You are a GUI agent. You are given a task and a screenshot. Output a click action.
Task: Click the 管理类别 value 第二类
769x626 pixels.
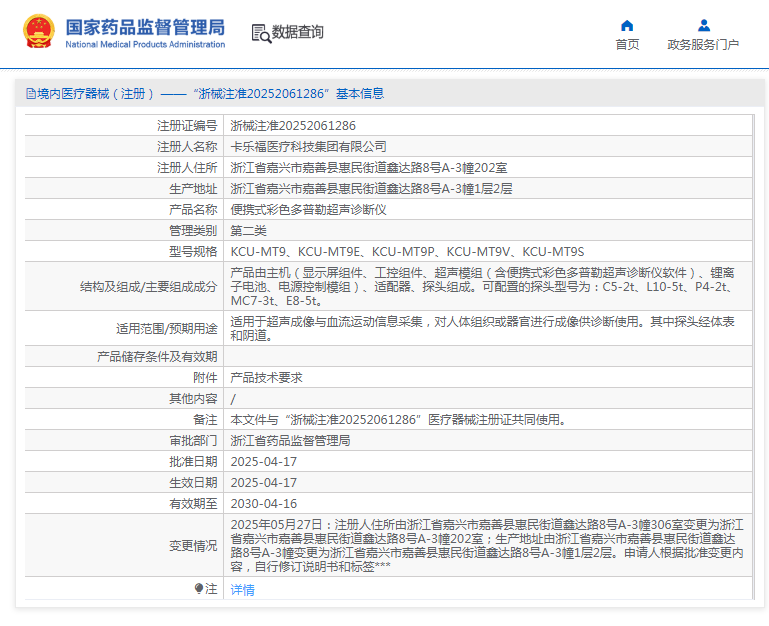click(x=249, y=231)
